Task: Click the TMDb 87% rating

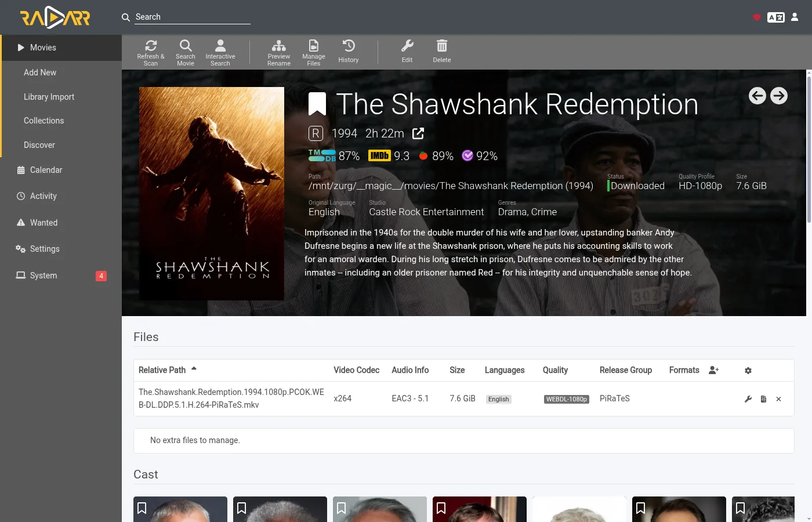Action: (334, 156)
